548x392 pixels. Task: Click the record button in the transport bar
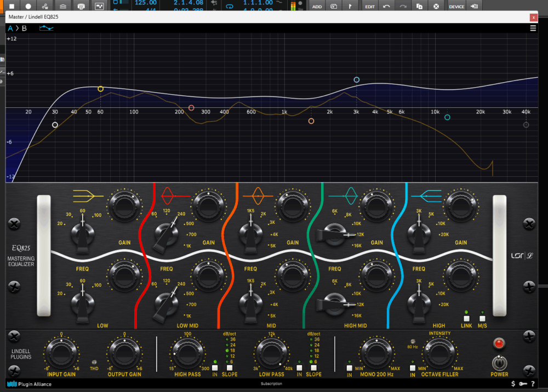tap(28, 6)
